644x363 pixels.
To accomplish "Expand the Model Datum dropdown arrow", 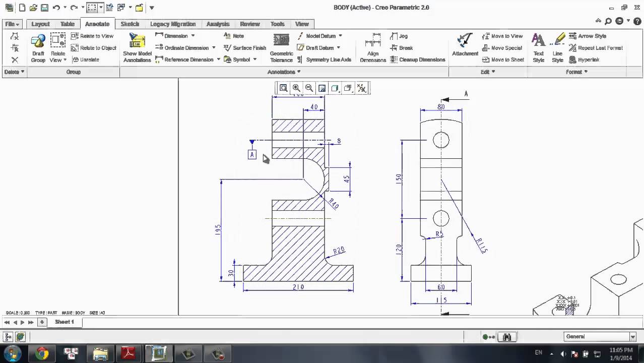I will pos(340,36).
